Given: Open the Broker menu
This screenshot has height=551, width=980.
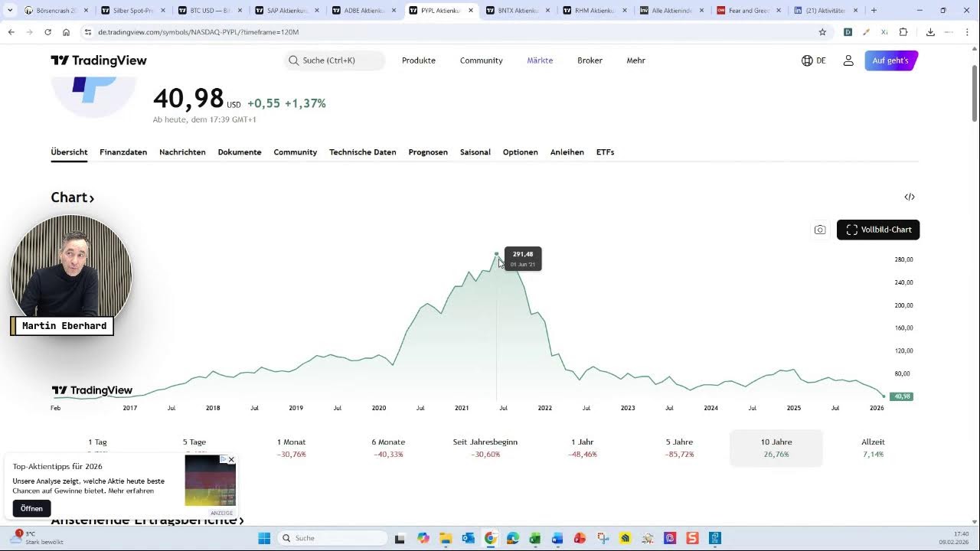Looking at the screenshot, I should coord(590,60).
